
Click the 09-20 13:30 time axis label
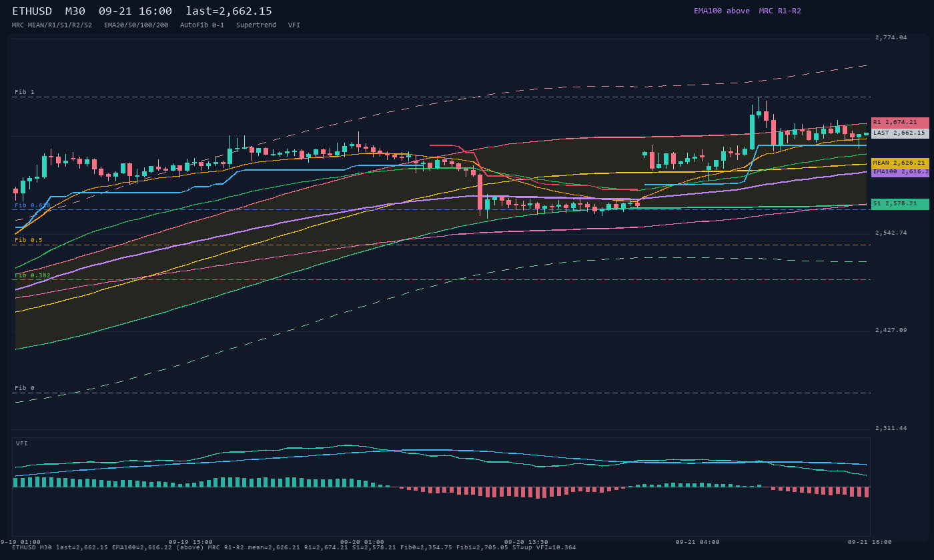[x=526, y=542]
